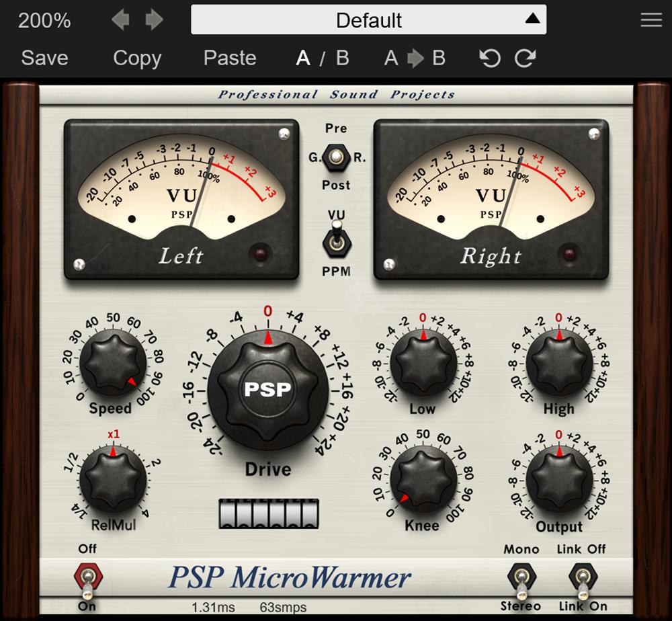The height and width of the screenshot is (621, 672).
Task: Click the large PSP Drive knob
Action: click(x=267, y=390)
